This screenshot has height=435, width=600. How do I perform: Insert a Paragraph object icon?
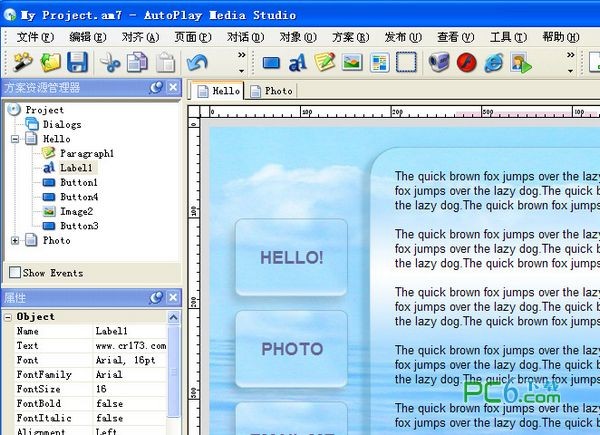pyautogui.click(x=325, y=62)
